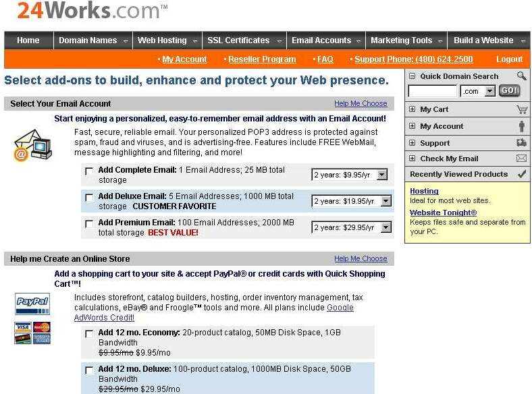Click the email account computer illustration

[x=32, y=145]
